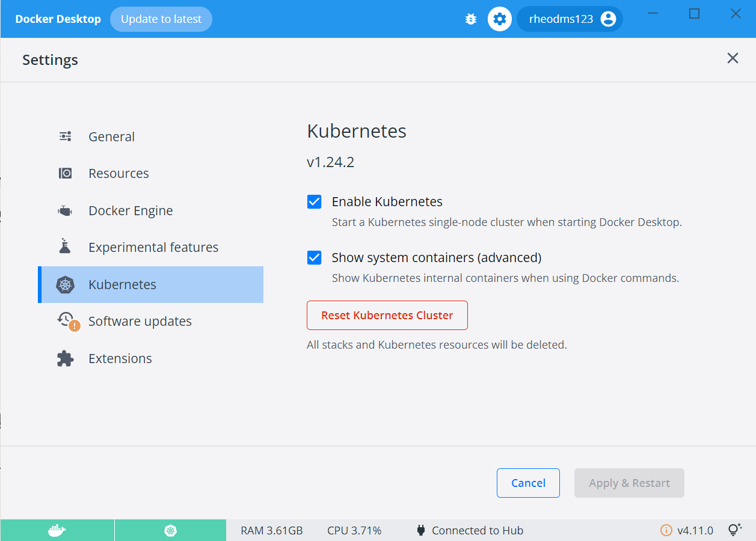This screenshot has width=756, height=541.
Task: Click the Experimental features flask icon
Action: coord(65,246)
